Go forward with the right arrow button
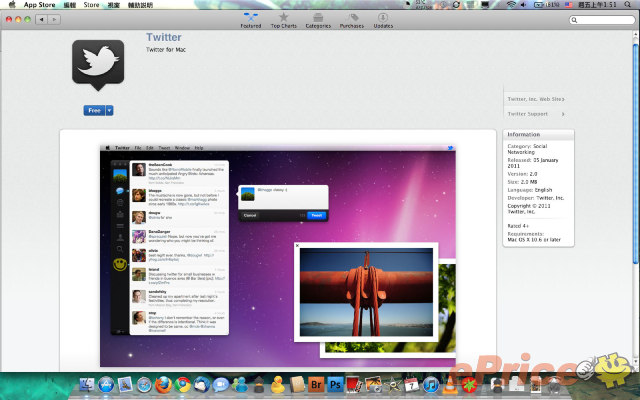 (54, 19)
